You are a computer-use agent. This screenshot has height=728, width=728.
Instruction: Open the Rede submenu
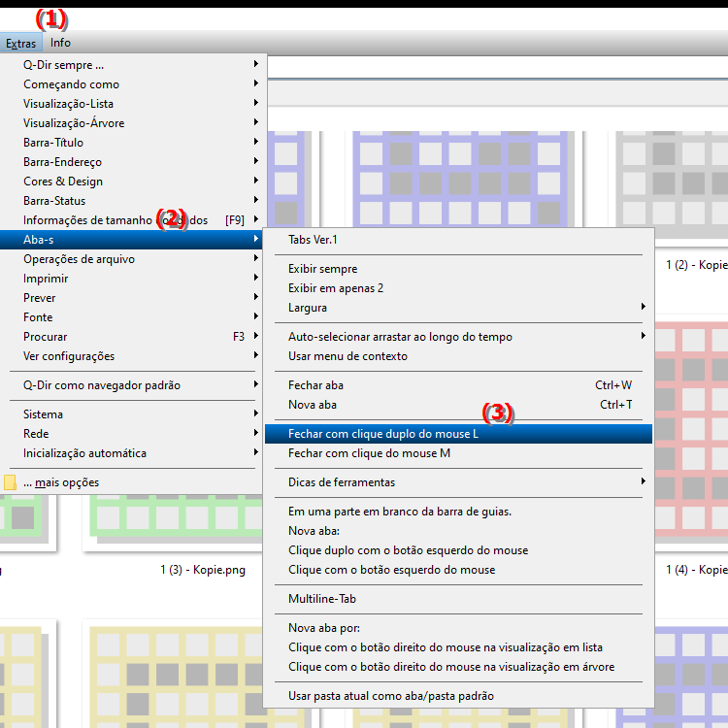[x=132, y=434]
